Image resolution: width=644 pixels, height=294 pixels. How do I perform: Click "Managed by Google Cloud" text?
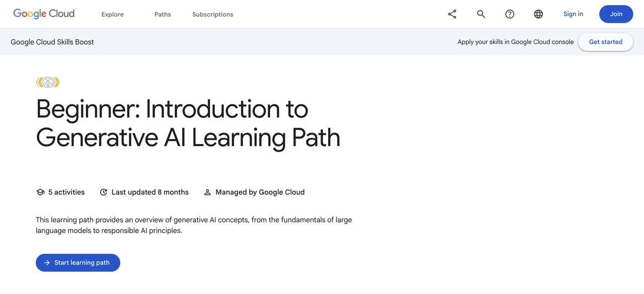coord(260,192)
